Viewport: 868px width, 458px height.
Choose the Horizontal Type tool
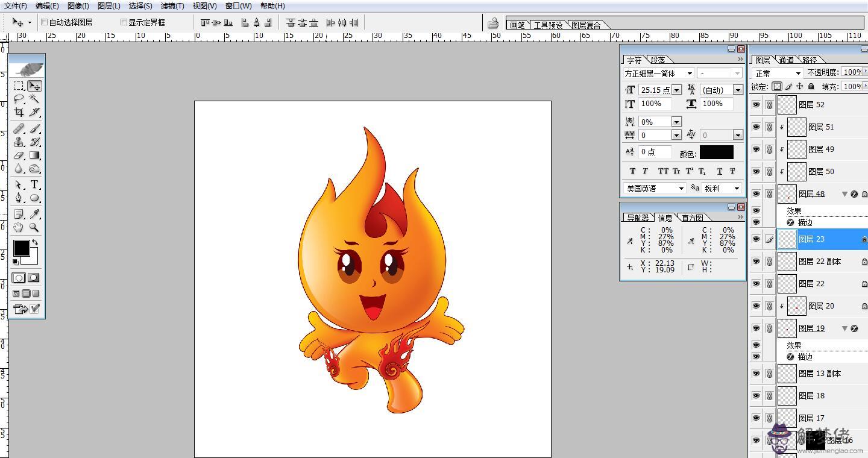pos(34,184)
